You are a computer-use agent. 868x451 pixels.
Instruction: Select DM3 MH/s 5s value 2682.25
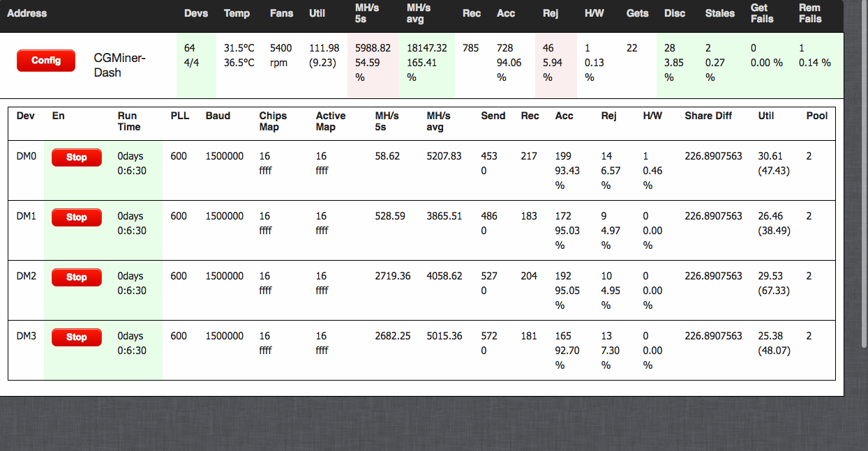tap(393, 336)
